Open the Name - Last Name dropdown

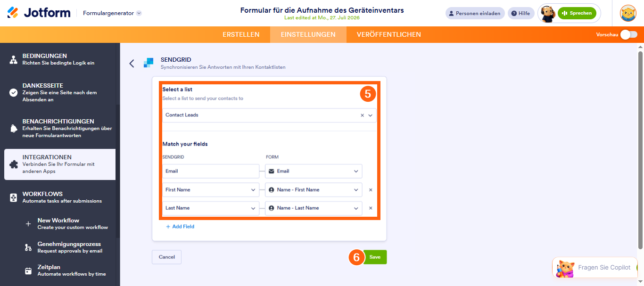coord(314,208)
